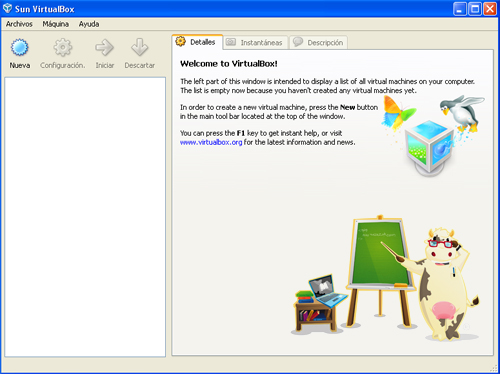Click the Nueva toolbar icon
The image size is (500, 374).
[x=20, y=47]
